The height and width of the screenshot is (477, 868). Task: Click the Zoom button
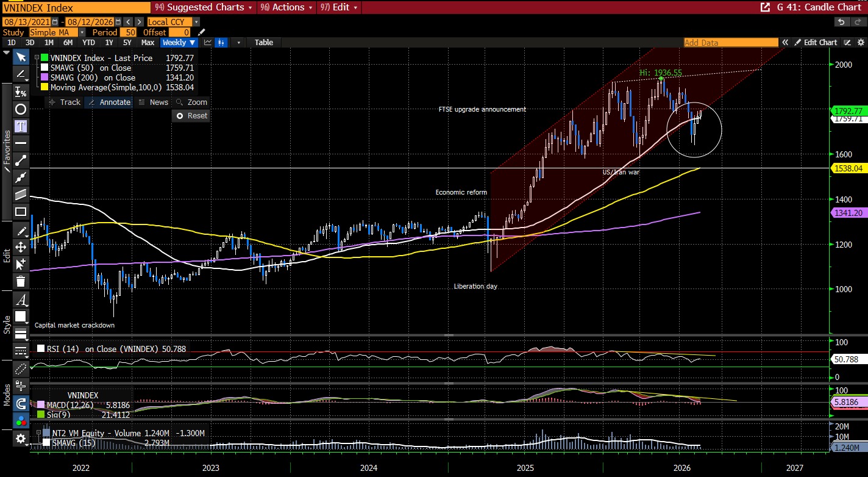pyautogui.click(x=192, y=102)
